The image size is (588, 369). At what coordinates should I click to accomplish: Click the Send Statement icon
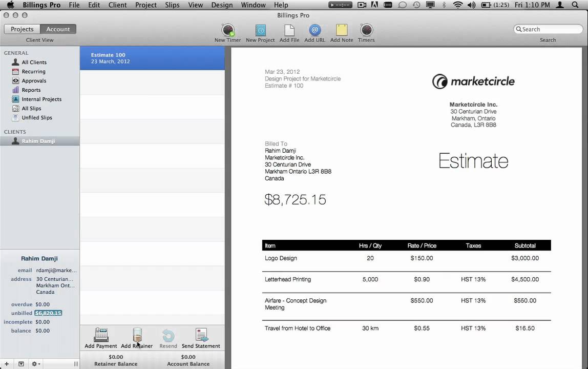(x=201, y=335)
